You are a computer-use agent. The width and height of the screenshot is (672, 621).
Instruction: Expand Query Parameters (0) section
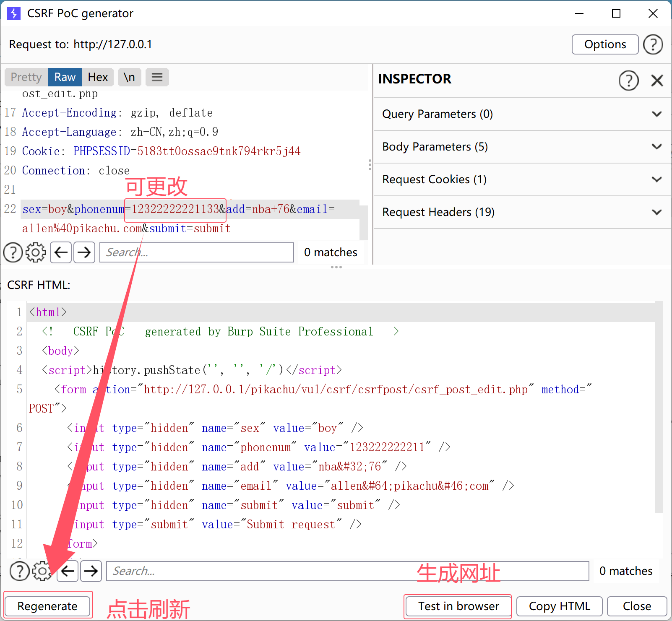(x=522, y=114)
